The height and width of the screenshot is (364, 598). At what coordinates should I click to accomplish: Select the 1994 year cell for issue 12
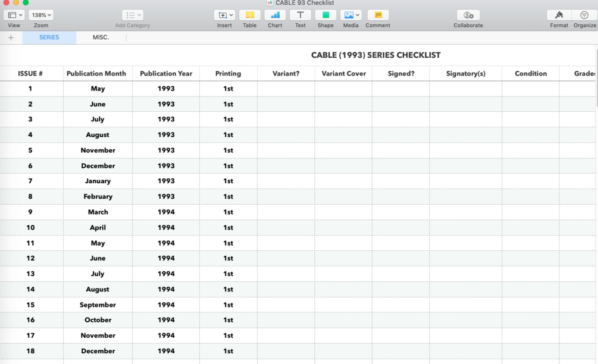click(x=166, y=258)
